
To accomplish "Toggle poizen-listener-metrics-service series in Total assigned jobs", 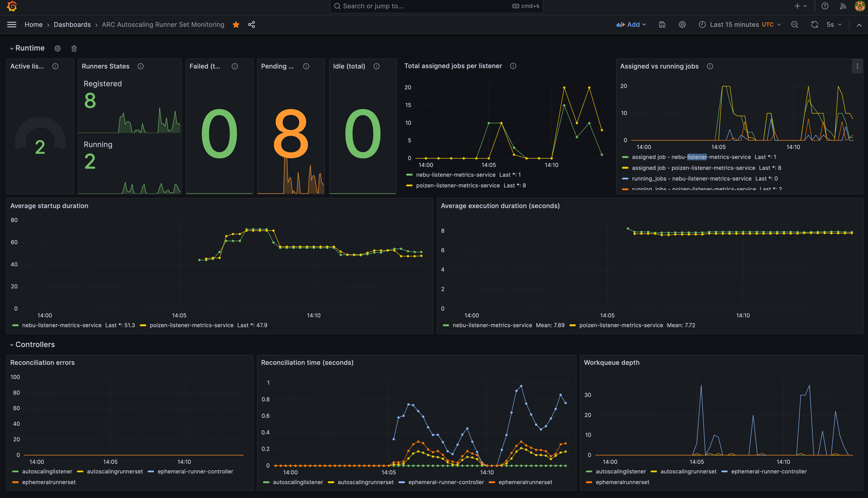I will coord(457,186).
